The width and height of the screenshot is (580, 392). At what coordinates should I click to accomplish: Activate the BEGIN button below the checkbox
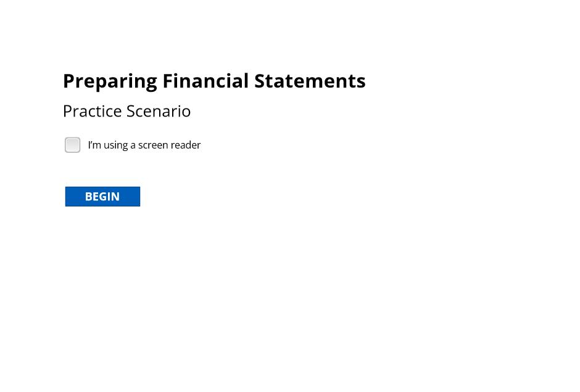102,197
